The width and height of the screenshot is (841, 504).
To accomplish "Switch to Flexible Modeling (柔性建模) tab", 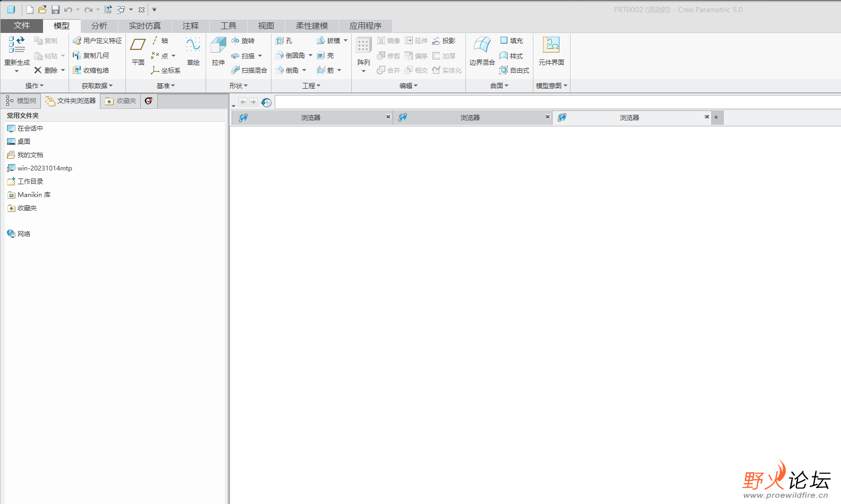I will click(312, 25).
